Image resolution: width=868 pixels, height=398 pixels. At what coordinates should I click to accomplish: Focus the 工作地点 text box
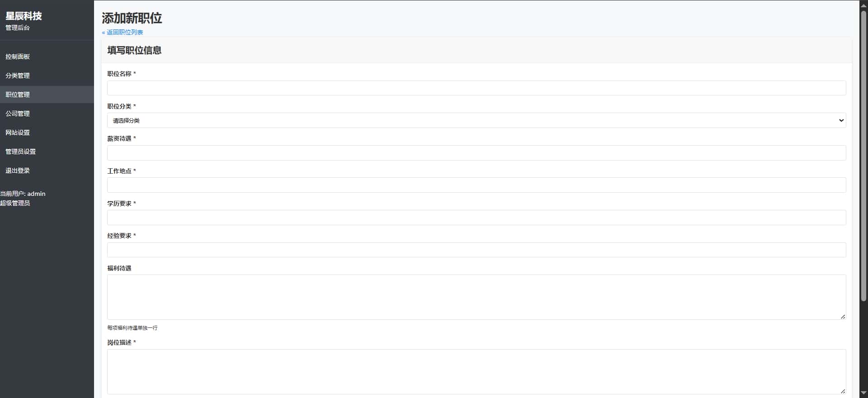pos(476,185)
